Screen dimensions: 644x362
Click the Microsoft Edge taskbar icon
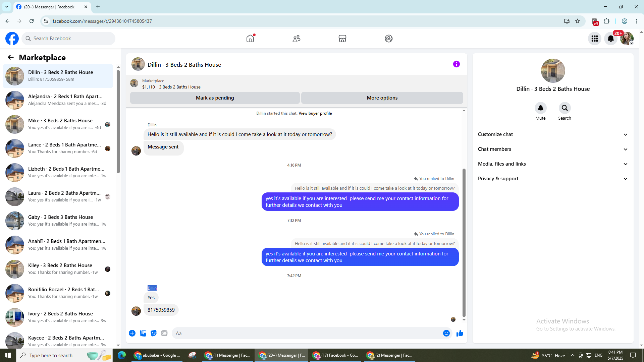click(x=121, y=355)
